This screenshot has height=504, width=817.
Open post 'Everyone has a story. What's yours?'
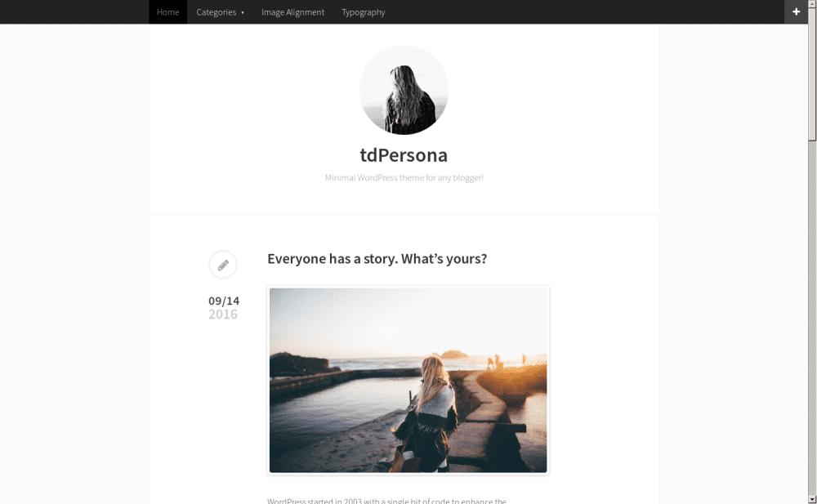[377, 258]
